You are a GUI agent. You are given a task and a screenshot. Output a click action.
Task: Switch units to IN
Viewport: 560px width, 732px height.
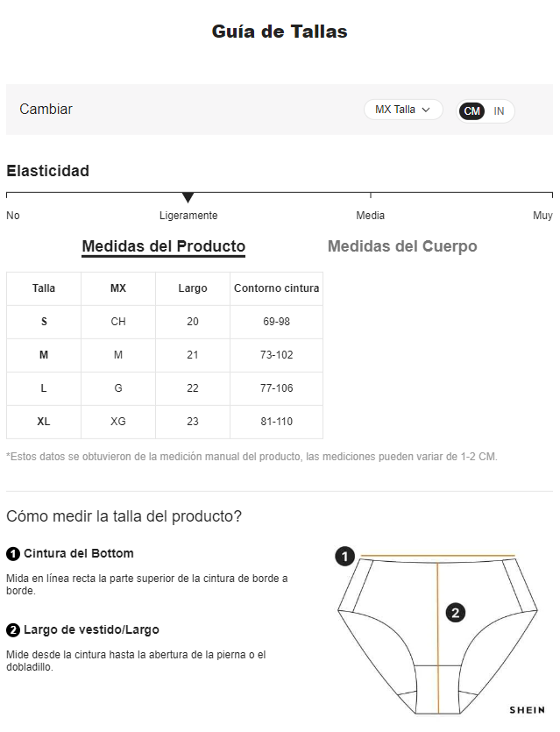tap(499, 111)
